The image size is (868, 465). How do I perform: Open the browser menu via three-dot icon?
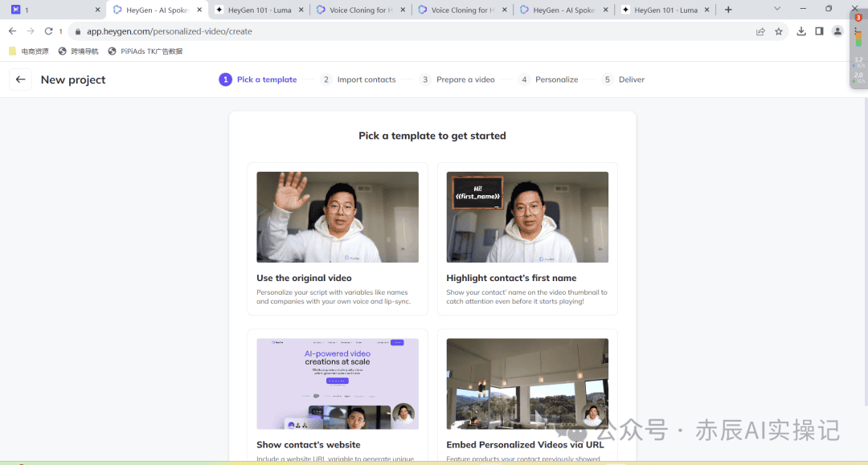[x=854, y=31]
